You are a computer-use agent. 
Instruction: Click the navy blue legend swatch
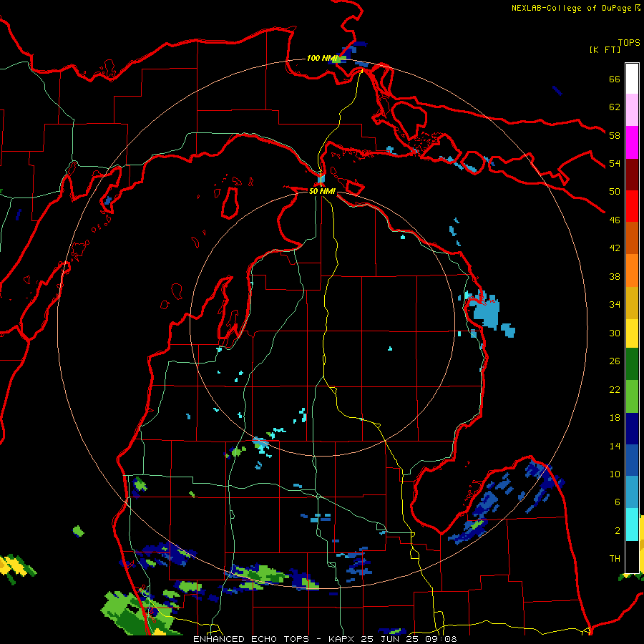[632, 429]
